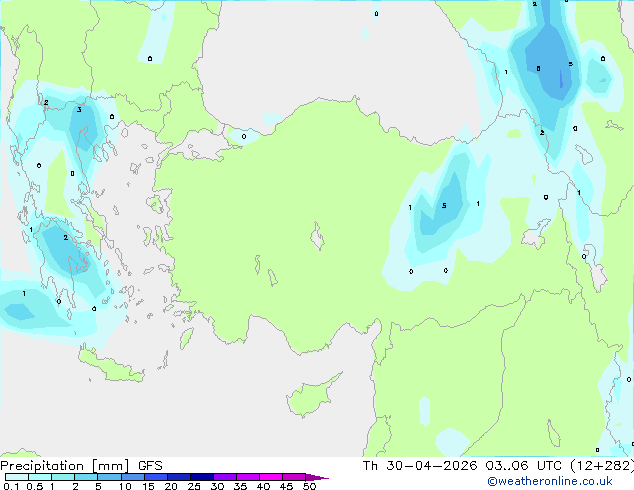The width and height of the screenshot is (634, 490).
Task: Click the legend label '25'
Action: tap(194, 486)
